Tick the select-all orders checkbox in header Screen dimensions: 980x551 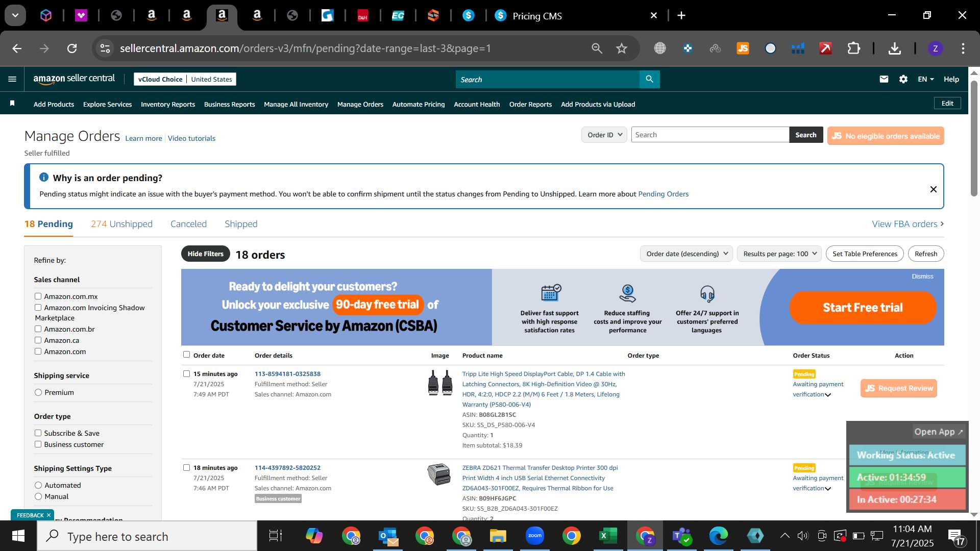186,355
